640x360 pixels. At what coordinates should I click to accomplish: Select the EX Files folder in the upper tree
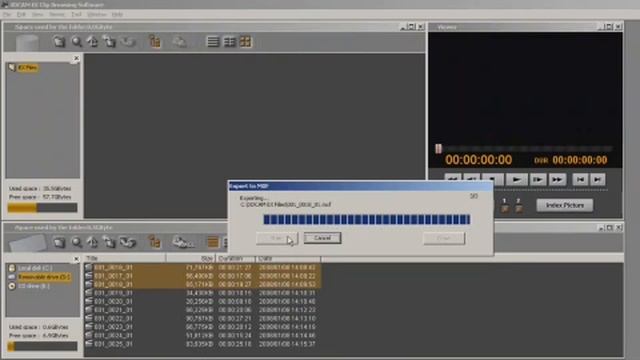pos(27,68)
